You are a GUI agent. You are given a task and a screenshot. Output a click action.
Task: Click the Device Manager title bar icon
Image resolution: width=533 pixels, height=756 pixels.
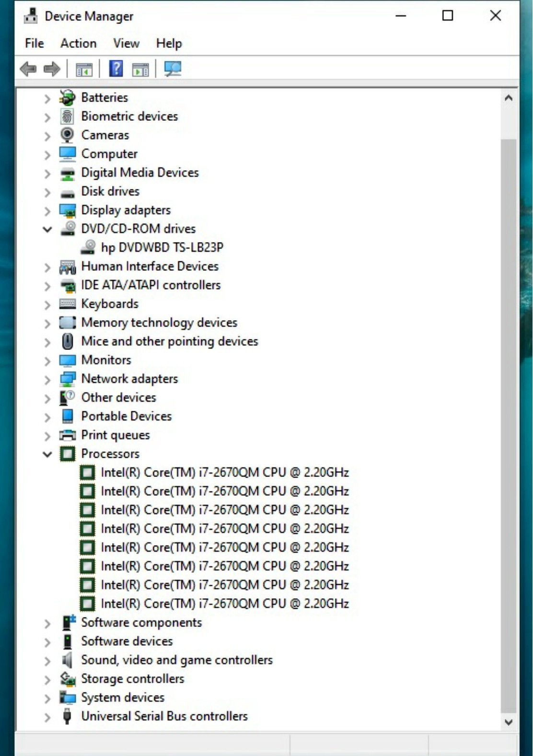31,16
